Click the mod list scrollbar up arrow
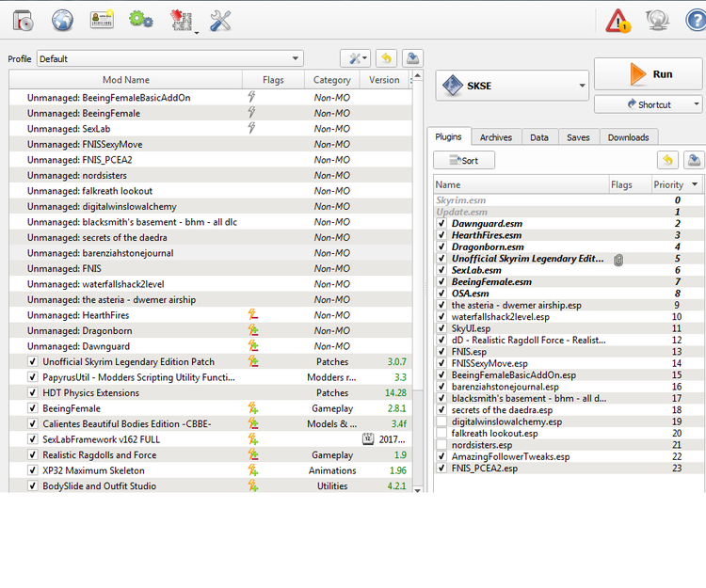706x588 pixels. point(417,75)
